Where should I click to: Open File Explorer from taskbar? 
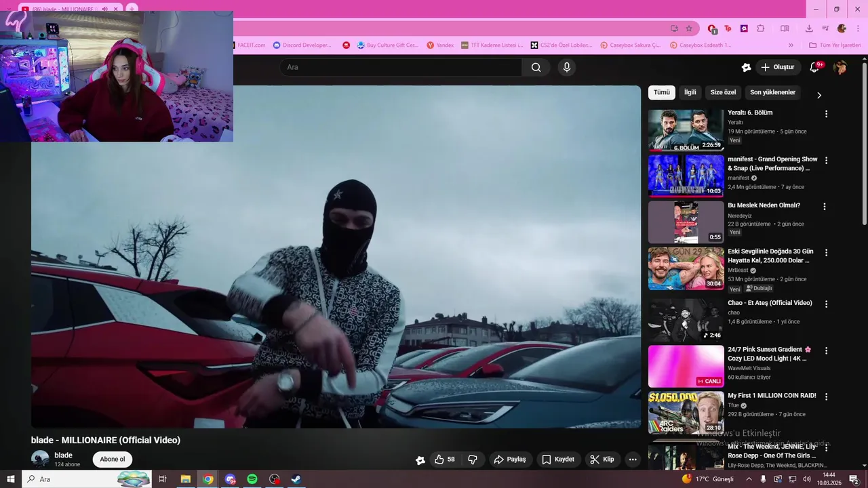[x=185, y=479]
